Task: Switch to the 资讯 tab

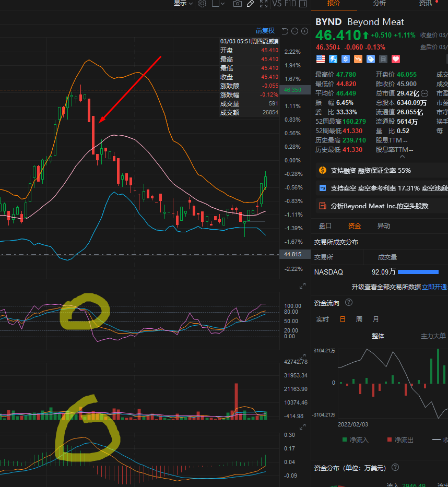Action: pyautogui.click(x=426, y=3)
